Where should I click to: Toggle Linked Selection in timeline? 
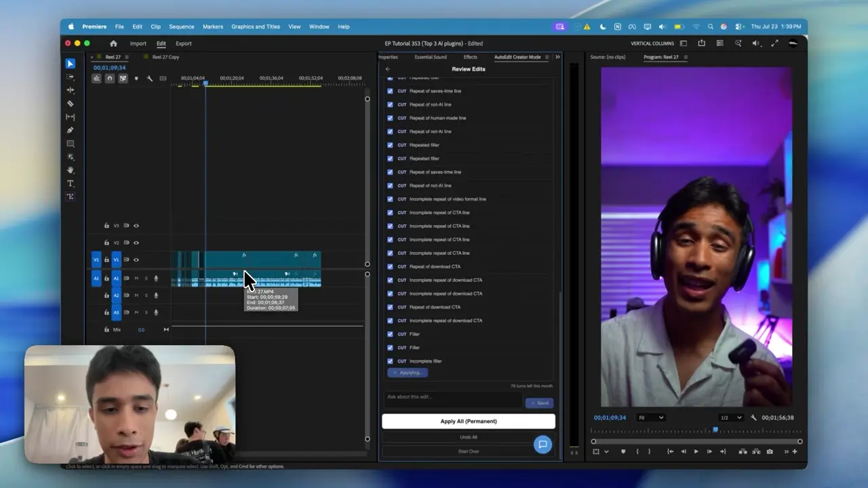point(123,79)
